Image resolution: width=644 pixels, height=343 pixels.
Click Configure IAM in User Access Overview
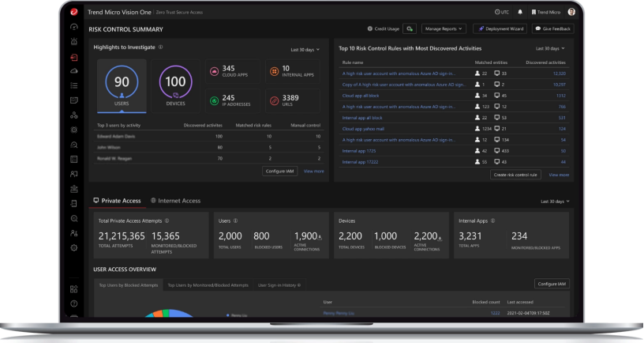tap(552, 284)
